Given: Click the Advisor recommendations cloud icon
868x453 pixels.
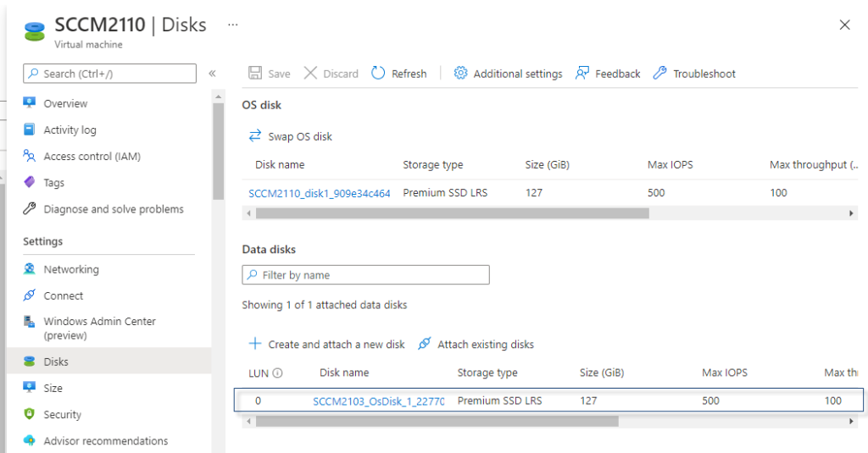Looking at the screenshot, I should tap(30, 440).
